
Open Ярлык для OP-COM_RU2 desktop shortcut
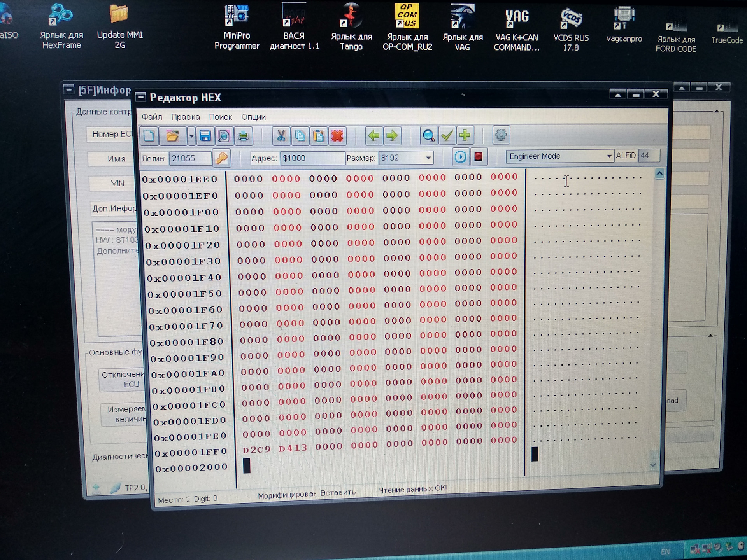(407, 28)
